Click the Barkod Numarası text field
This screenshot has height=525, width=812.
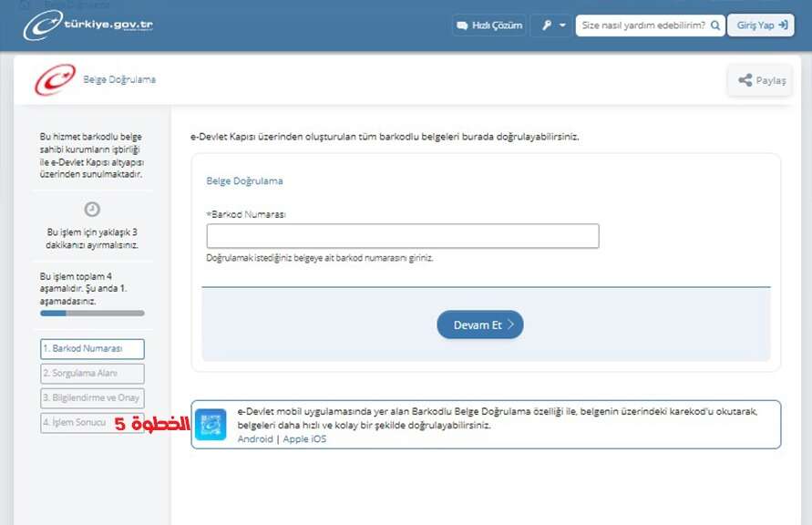click(x=403, y=236)
